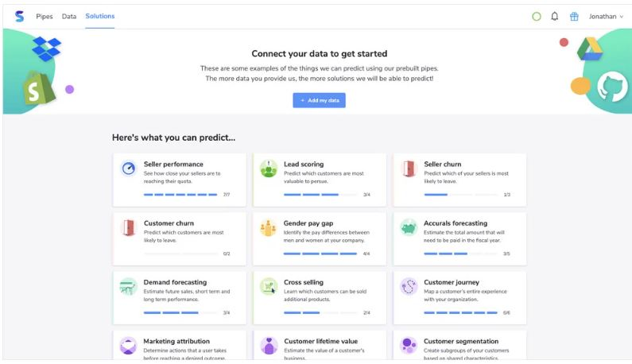Click the Customer journey 6/6 progress bar

[x=461, y=313]
